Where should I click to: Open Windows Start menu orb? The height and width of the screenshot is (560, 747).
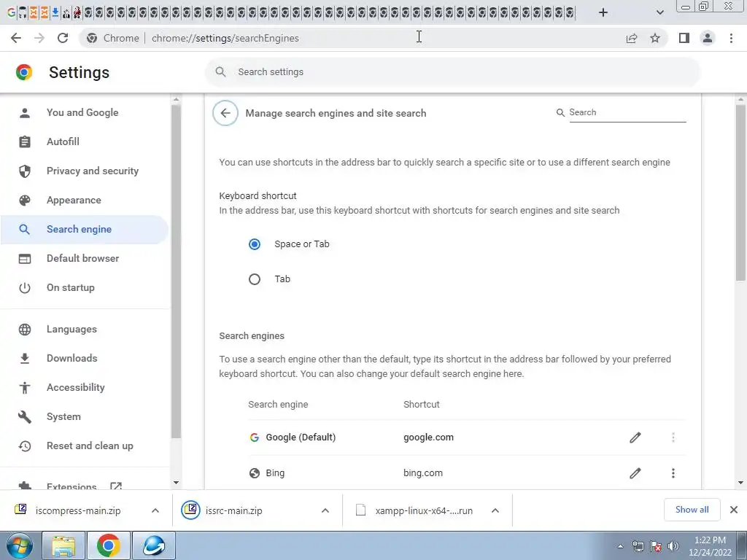(20, 545)
